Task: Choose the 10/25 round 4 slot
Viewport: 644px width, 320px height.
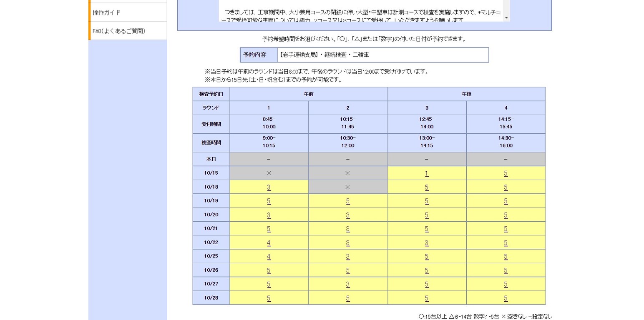Action: (x=506, y=256)
